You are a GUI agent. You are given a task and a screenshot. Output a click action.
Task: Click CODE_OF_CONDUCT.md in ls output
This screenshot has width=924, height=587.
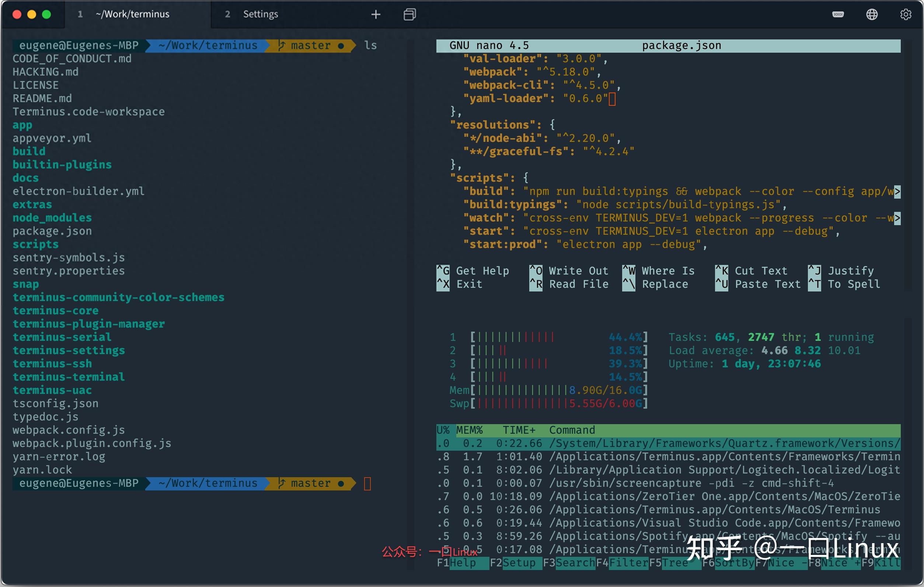coord(72,59)
